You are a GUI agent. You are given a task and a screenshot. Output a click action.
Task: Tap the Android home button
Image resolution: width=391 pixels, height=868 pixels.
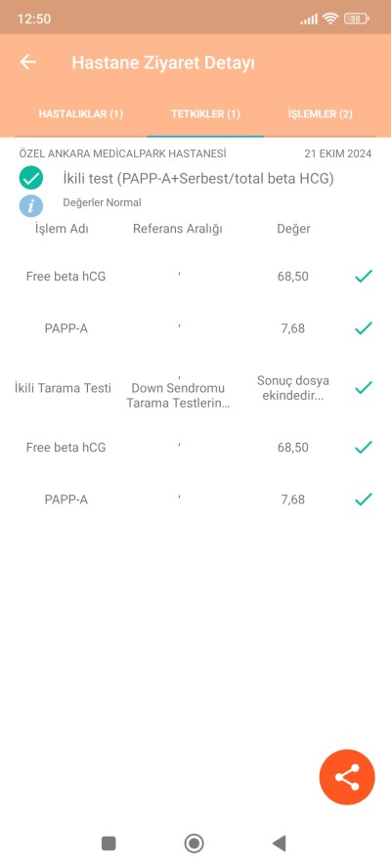[x=194, y=844]
